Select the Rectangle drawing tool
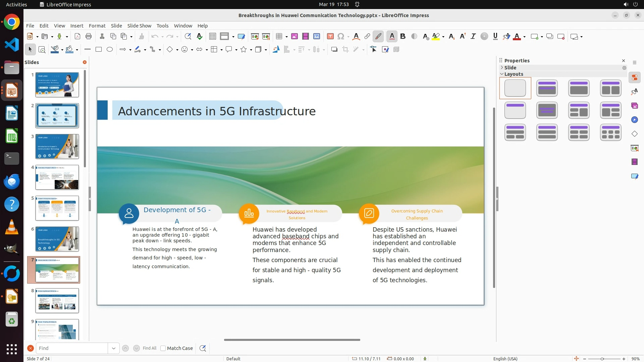 [99, 50]
